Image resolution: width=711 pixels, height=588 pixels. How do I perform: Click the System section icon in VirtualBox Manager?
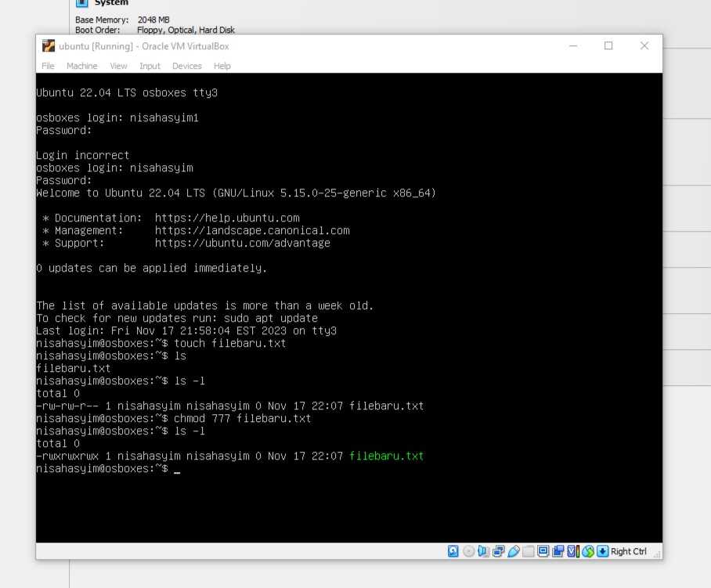82,2
